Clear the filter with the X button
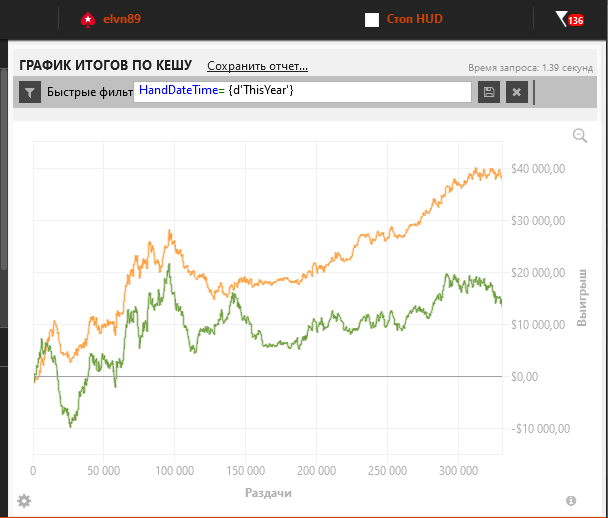Viewport: 608px width, 518px height. pos(516,92)
